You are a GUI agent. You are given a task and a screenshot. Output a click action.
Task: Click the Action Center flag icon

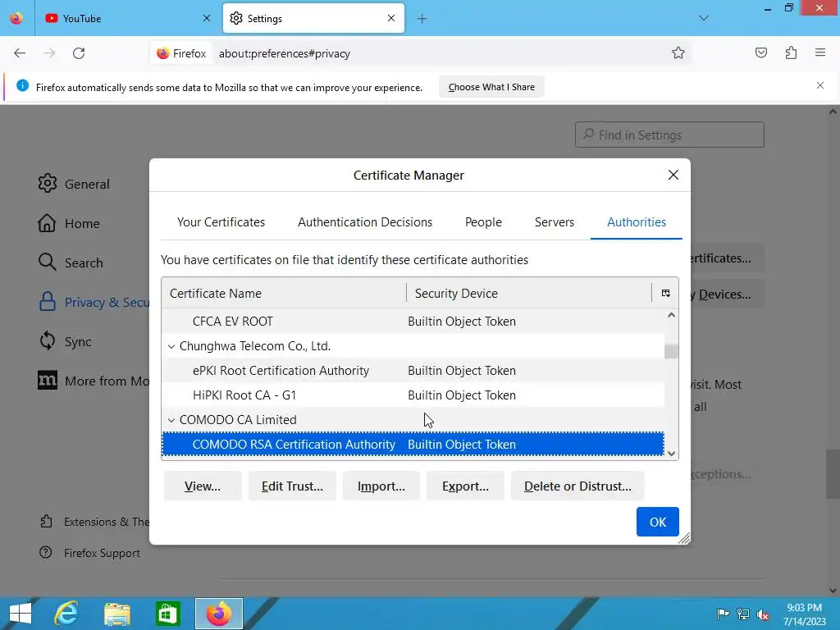pyautogui.click(x=723, y=614)
